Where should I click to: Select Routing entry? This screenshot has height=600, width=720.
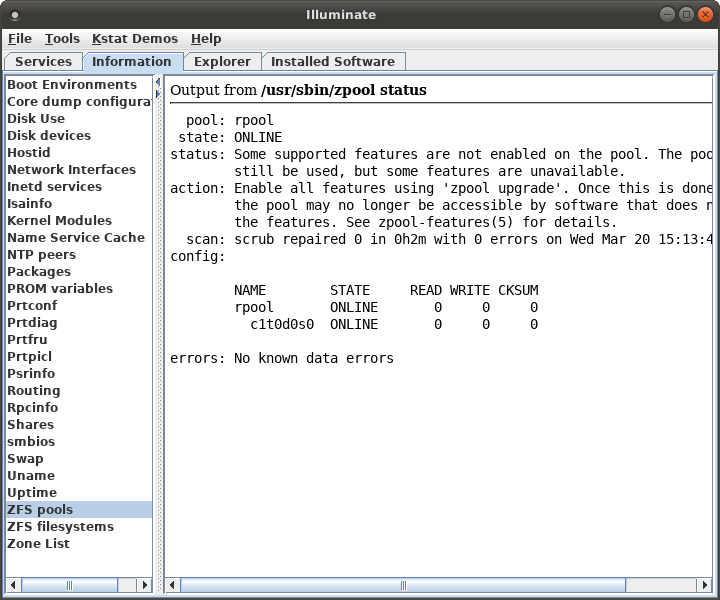(x=79, y=390)
